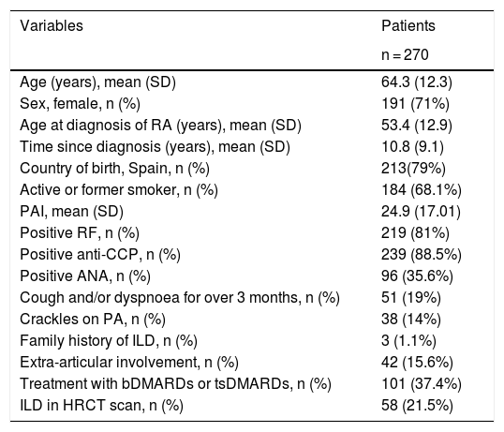Select the 213(79%) Country of birth value
This screenshot has width=504, height=432.
413,169
